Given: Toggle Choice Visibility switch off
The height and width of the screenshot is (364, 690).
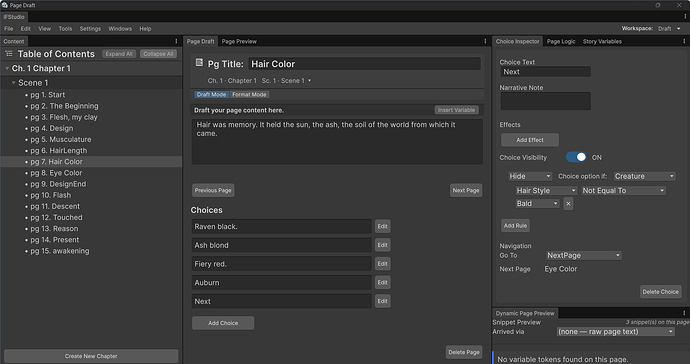Looking at the screenshot, I should click(x=576, y=157).
